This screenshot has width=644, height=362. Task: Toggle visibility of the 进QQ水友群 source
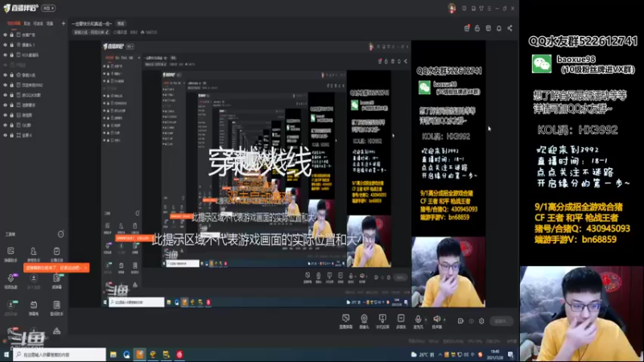click(x=6, y=95)
